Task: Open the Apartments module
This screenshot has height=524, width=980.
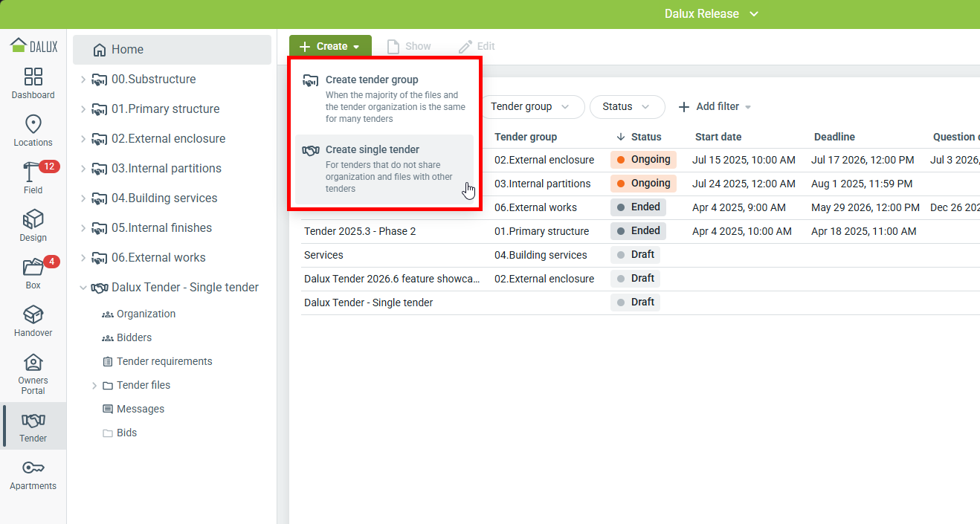Action: (33, 474)
